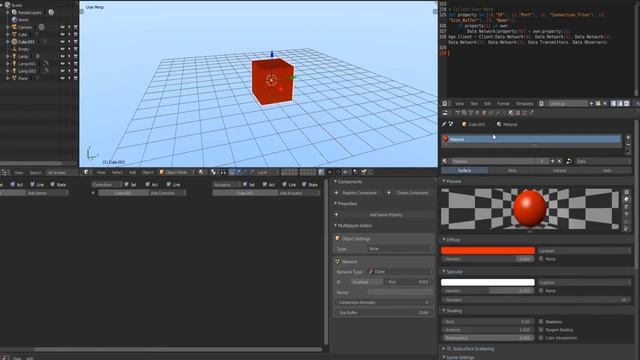This screenshot has height=360, width=640.
Task: Toggle Controllers Sel checkbox
Action: [126, 184]
